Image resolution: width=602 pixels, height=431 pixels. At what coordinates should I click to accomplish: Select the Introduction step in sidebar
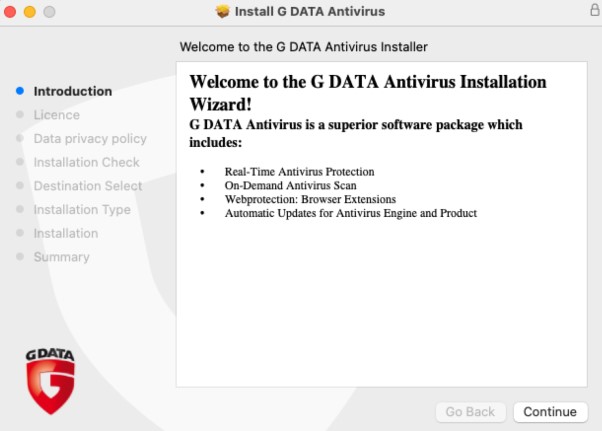73,91
